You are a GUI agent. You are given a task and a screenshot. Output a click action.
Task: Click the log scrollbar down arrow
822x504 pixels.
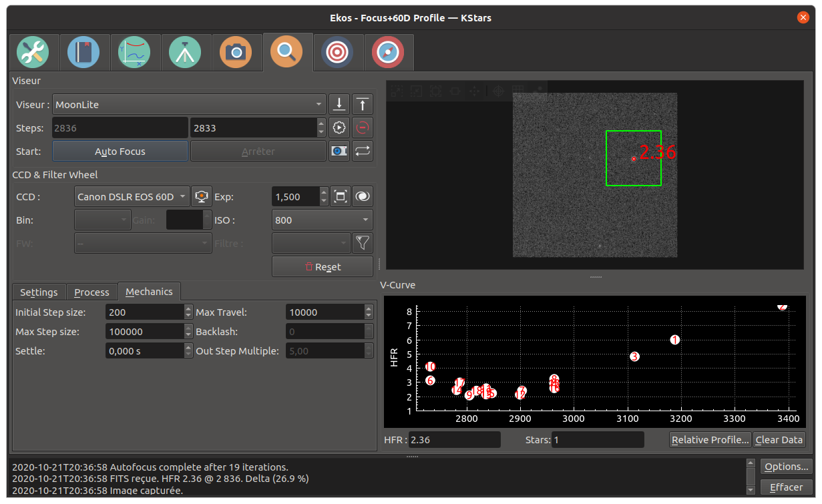(x=751, y=490)
